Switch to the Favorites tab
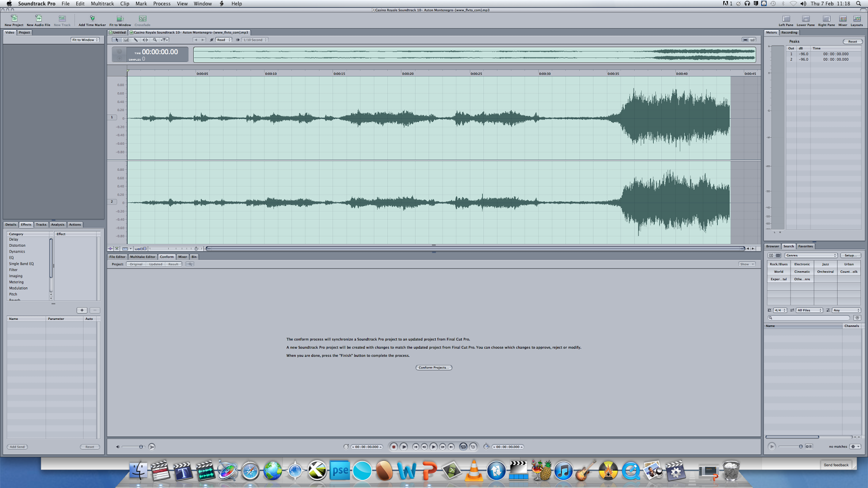The image size is (868, 488). coord(806,246)
